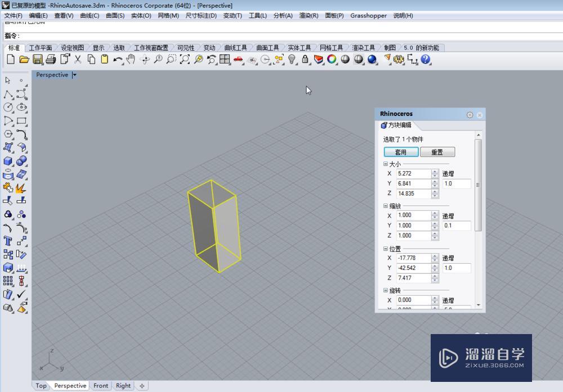Switch to the Right viewport tab
Image resolution: width=563 pixels, height=392 pixels.
click(123, 386)
